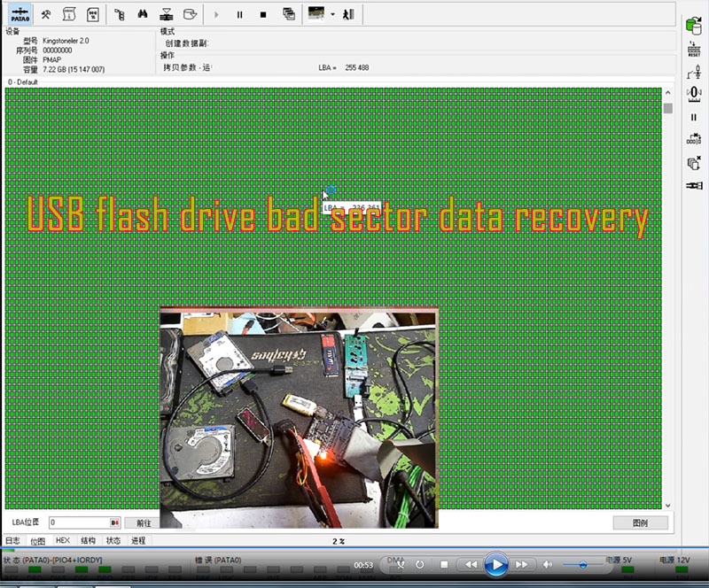
Task: Click the block skip arrow icon
Action: point(694,139)
